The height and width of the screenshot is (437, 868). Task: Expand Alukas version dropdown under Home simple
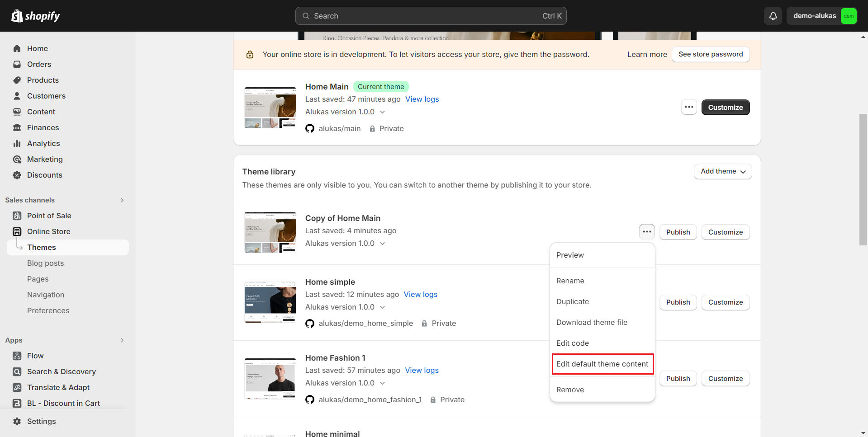pyautogui.click(x=382, y=307)
